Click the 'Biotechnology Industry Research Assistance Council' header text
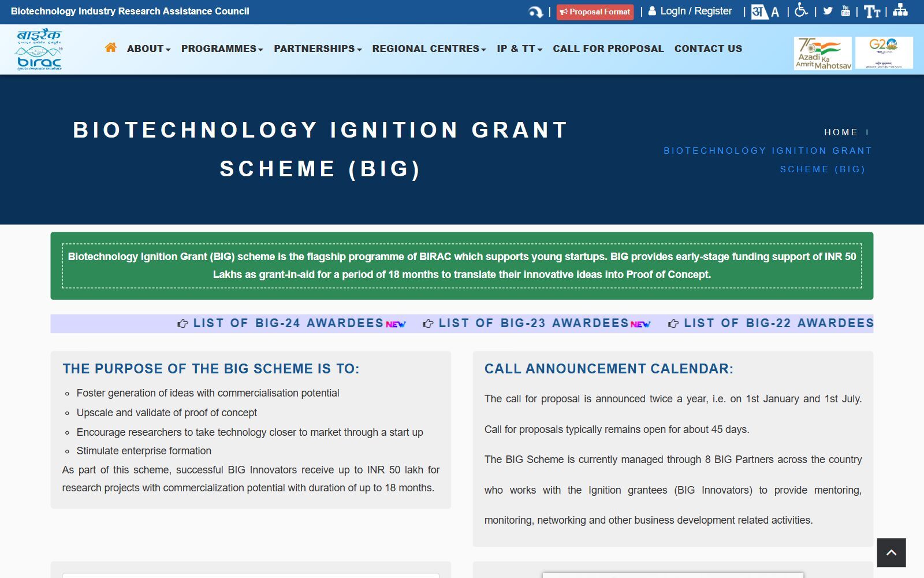Viewport: 924px width, 578px height. tap(130, 11)
